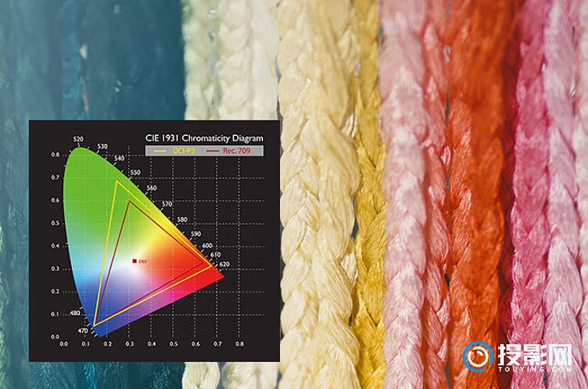Pick the red corner tip of the diagram

220,275
